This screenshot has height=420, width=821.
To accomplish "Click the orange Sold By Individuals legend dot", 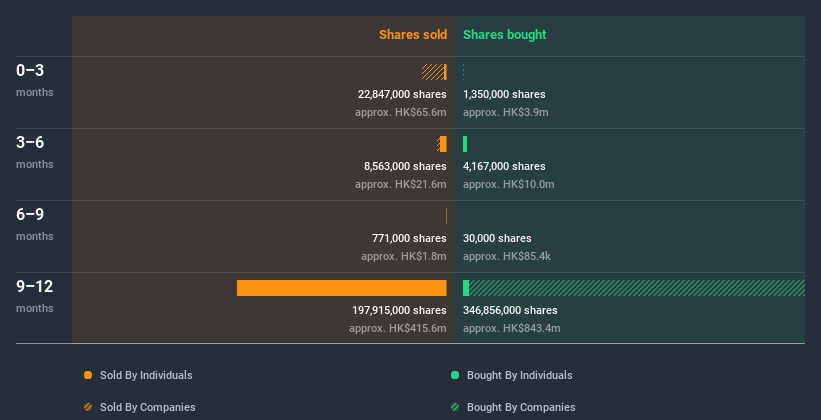I will (88, 375).
